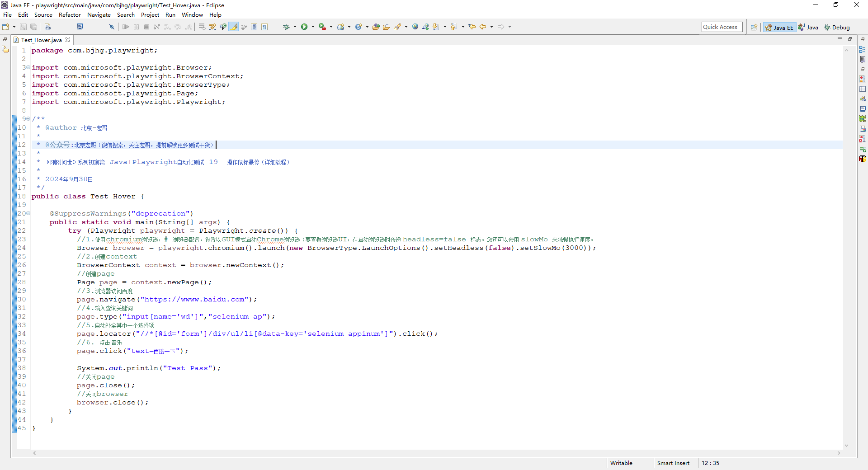
Task: Click the Last Edit Location icon
Action: (x=472, y=27)
